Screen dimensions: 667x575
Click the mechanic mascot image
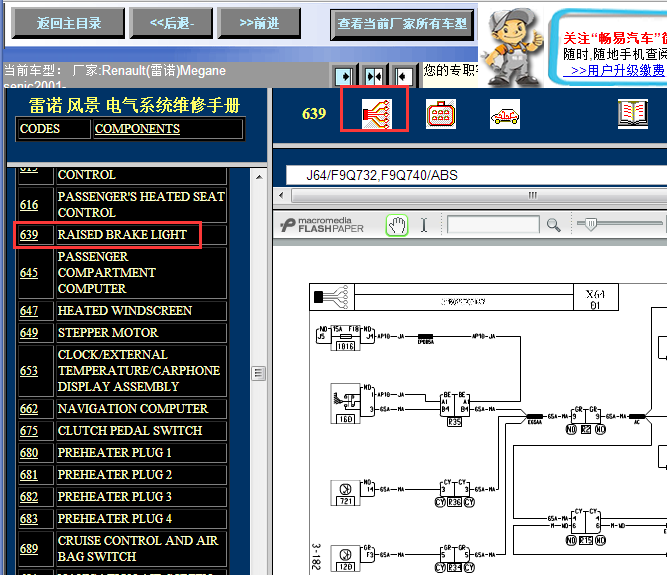512,46
